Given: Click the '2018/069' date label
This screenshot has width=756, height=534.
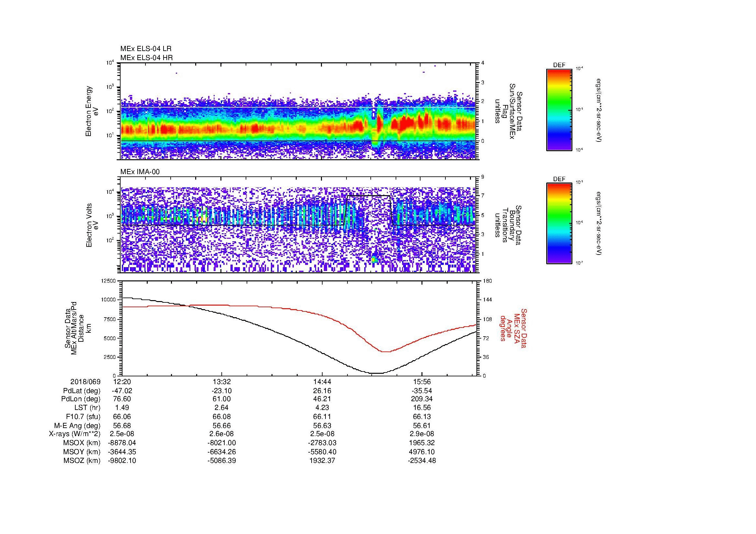Looking at the screenshot, I should coord(85,382).
